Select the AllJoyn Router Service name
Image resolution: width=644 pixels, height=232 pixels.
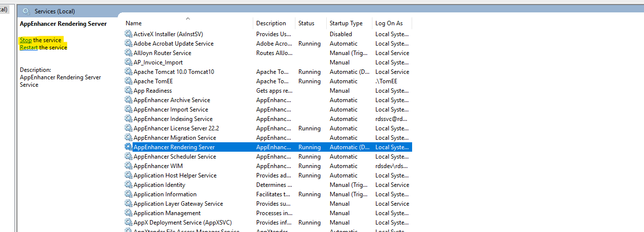point(162,53)
